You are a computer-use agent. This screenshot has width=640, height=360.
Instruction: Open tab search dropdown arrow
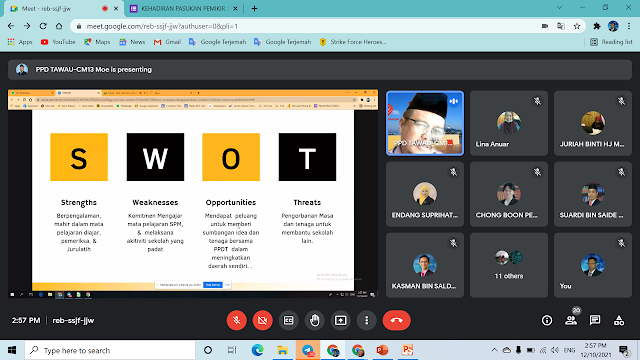560,8
